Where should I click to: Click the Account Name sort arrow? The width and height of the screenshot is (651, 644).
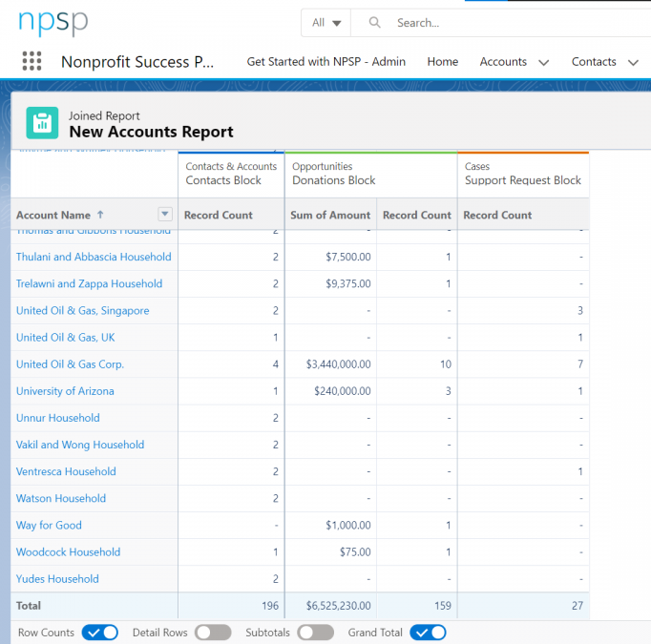pyautogui.click(x=100, y=215)
